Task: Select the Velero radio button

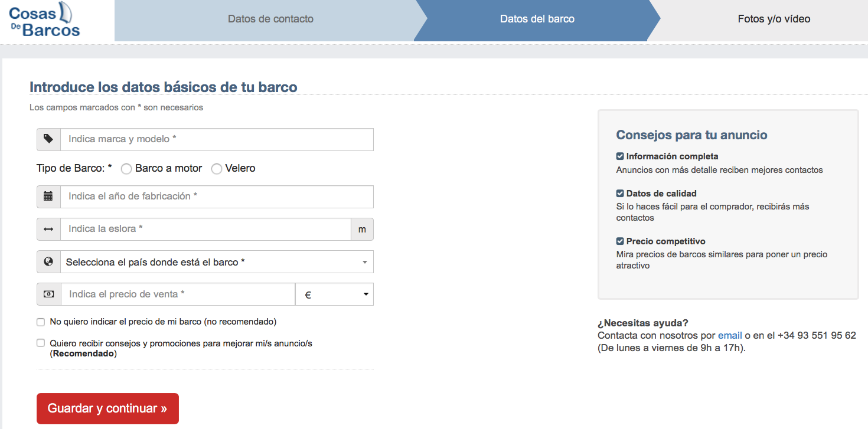Action: 217,169
